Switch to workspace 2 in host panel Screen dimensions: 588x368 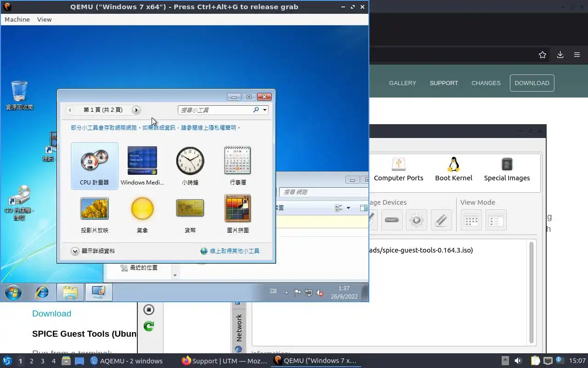[31, 361]
